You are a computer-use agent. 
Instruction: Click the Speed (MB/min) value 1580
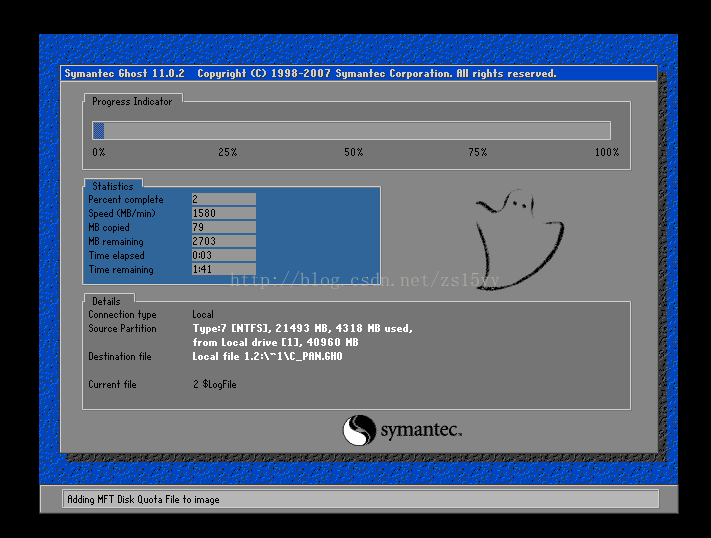coord(224,213)
